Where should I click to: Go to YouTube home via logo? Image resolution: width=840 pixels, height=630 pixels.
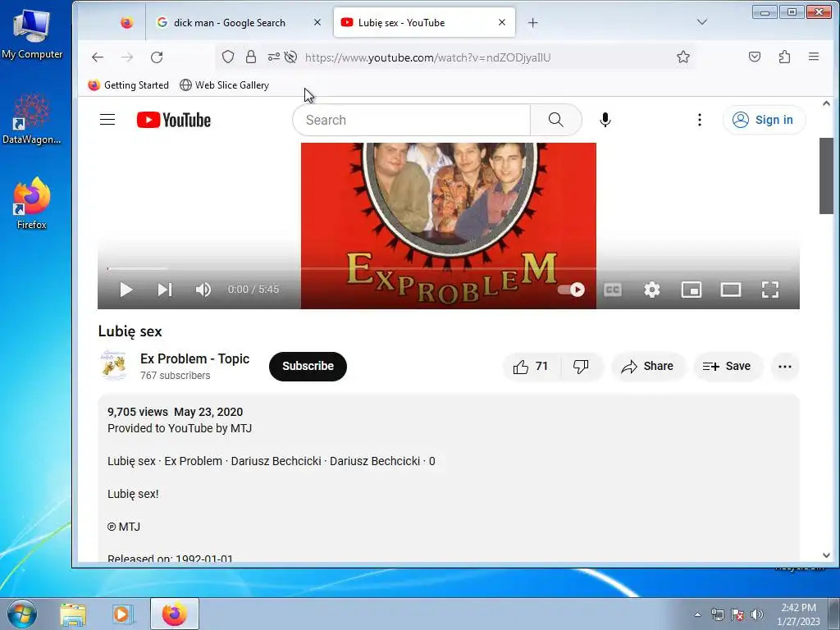click(174, 120)
